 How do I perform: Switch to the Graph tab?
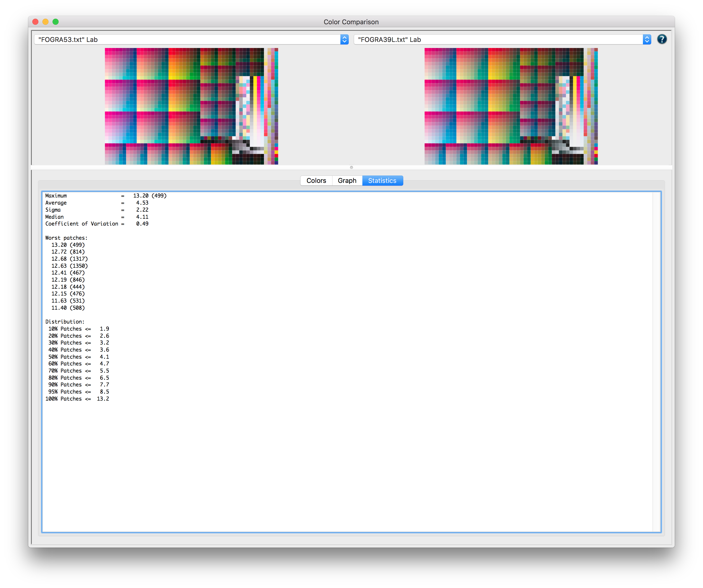click(x=347, y=181)
